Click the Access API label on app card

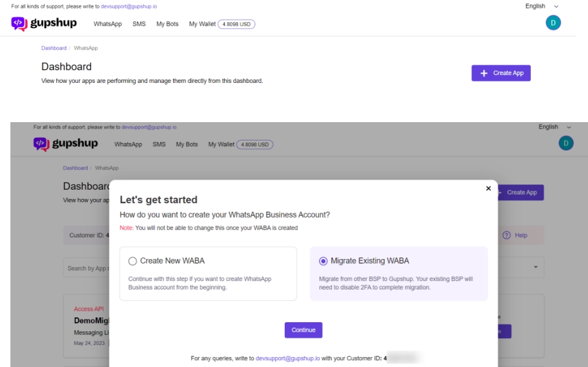pyautogui.click(x=89, y=309)
